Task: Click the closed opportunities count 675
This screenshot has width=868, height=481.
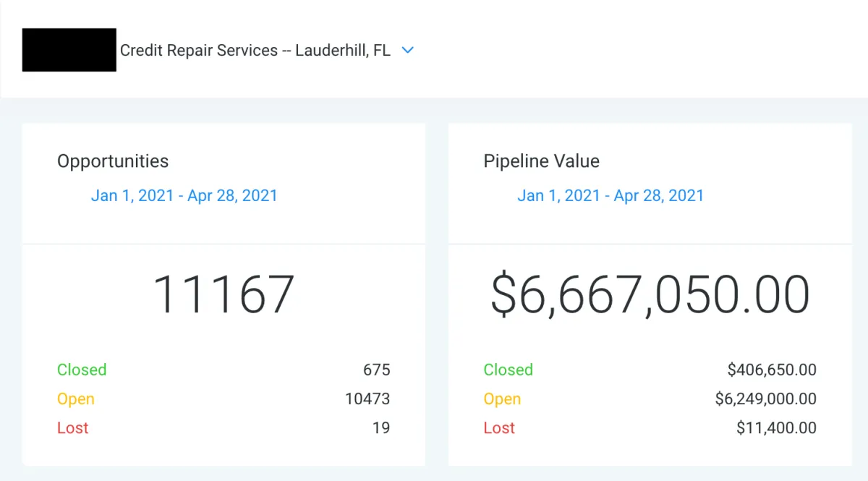Action: click(377, 370)
